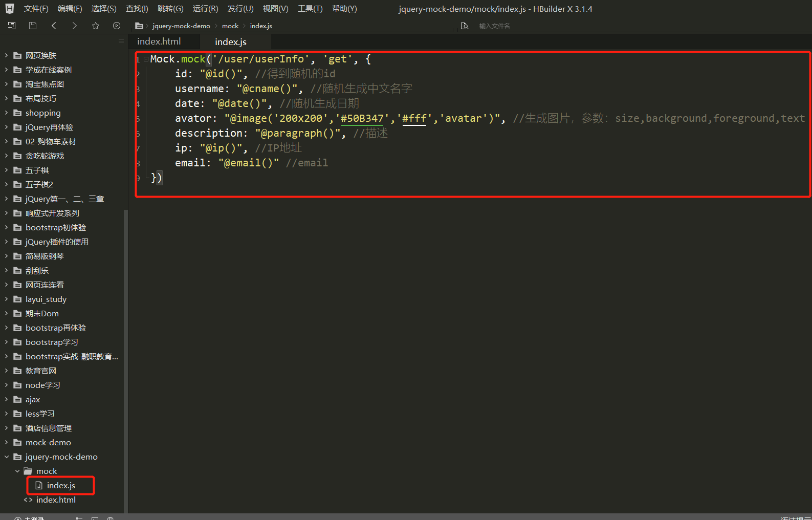Viewport: 812px width, 520px height.
Task: Collapse the jquery-mock-demo project folder
Action: pyautogui.click(x=6, y=457)
